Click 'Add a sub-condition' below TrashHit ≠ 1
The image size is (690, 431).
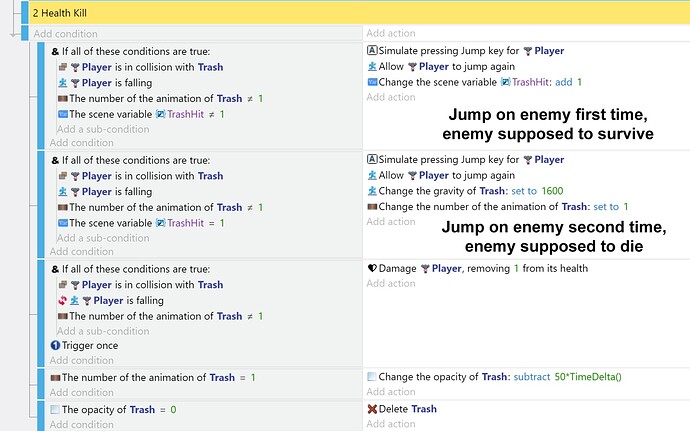pyautogui.click(x=103, y=129)
